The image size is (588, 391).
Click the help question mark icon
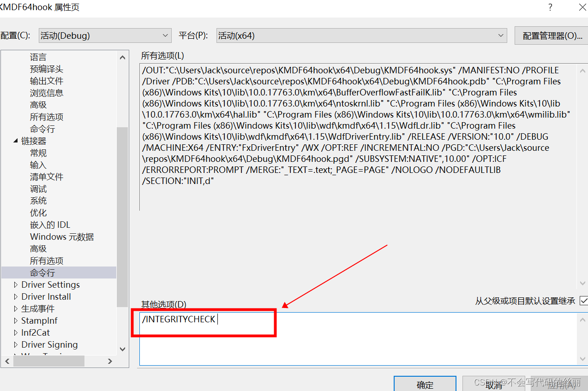click(550, 7)
